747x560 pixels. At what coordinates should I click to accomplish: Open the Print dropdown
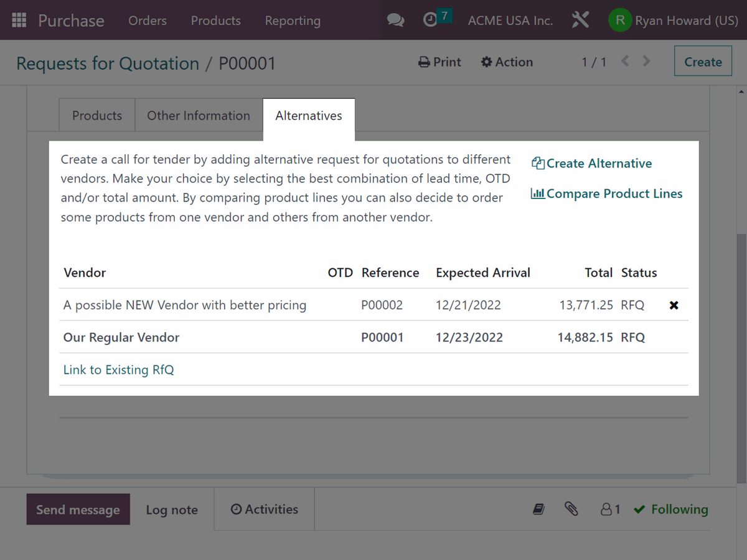[x=439, y=62]
